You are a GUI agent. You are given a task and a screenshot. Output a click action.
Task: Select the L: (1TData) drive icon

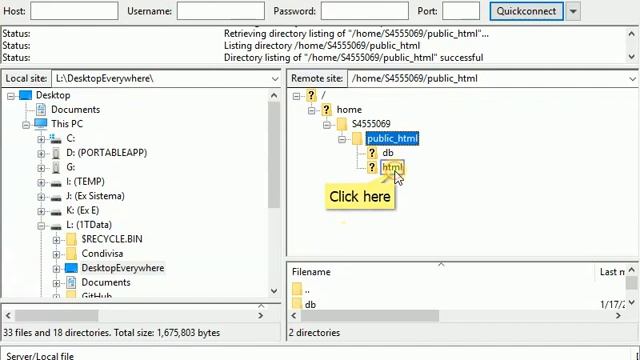(56, 226)
